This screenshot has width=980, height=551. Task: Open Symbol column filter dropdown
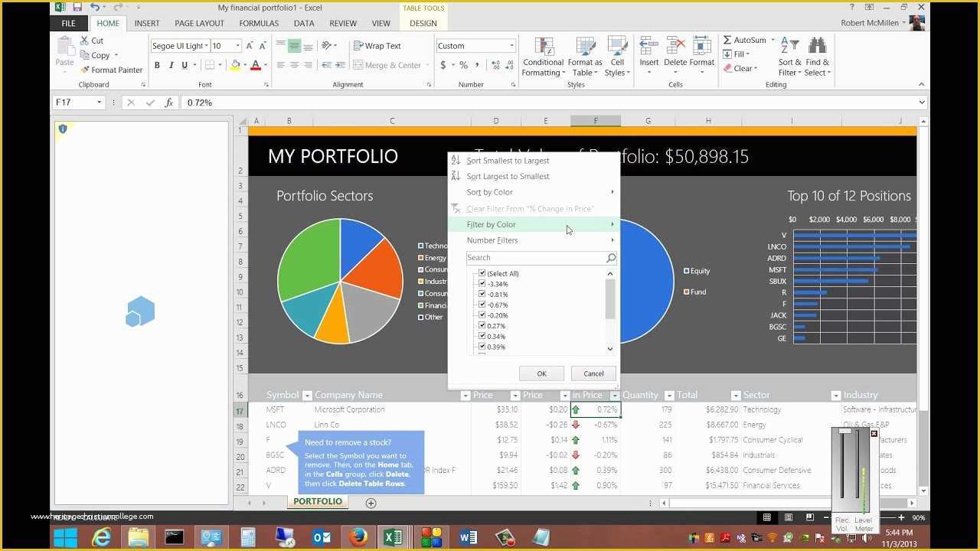(307, 396)
